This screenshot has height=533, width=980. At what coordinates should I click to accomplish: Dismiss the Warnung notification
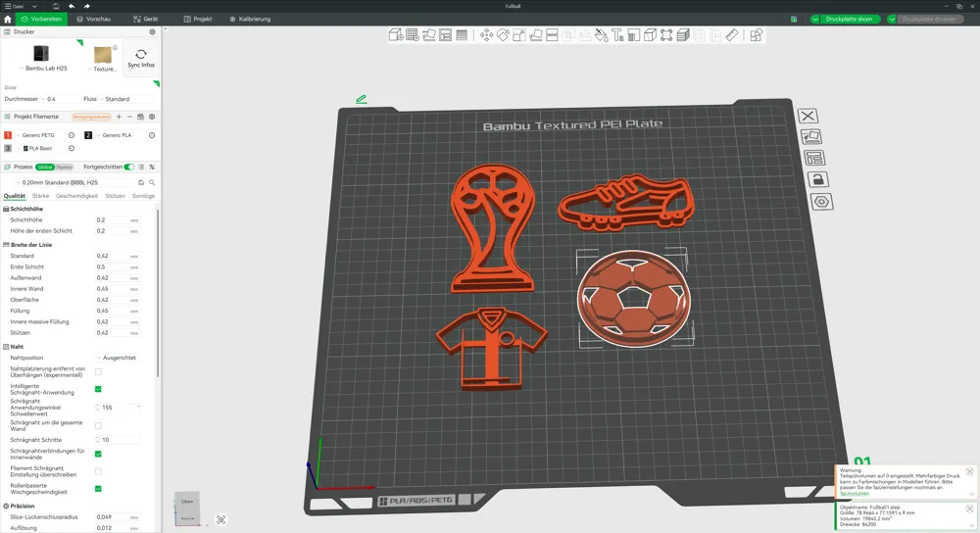tap(969, 472)
